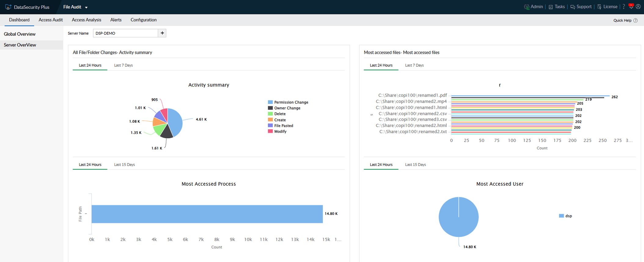Click the DataSecurity Plus logo icon
Image resolution: width=644 pixels, height=262 pixels.
[8, 7]
